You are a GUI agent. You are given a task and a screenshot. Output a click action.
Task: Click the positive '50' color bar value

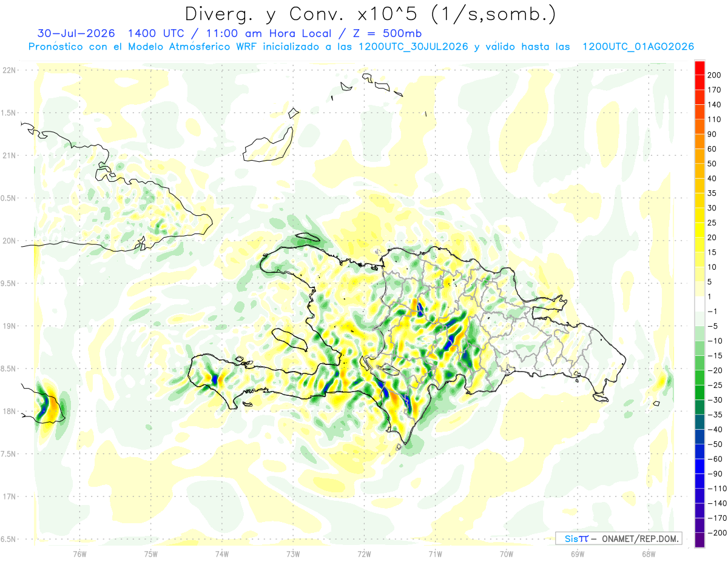(712, 164)
